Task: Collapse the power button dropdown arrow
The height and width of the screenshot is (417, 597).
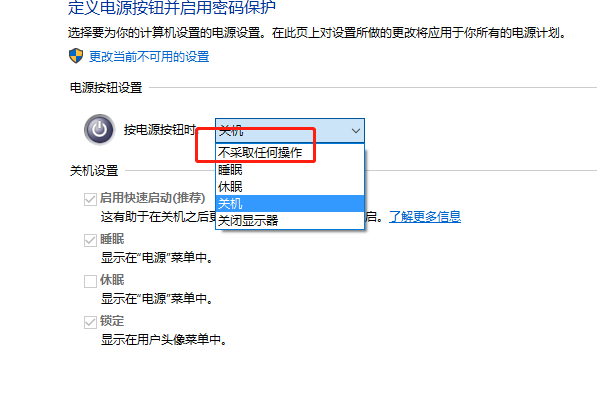Action: click(x=356, y=131)
